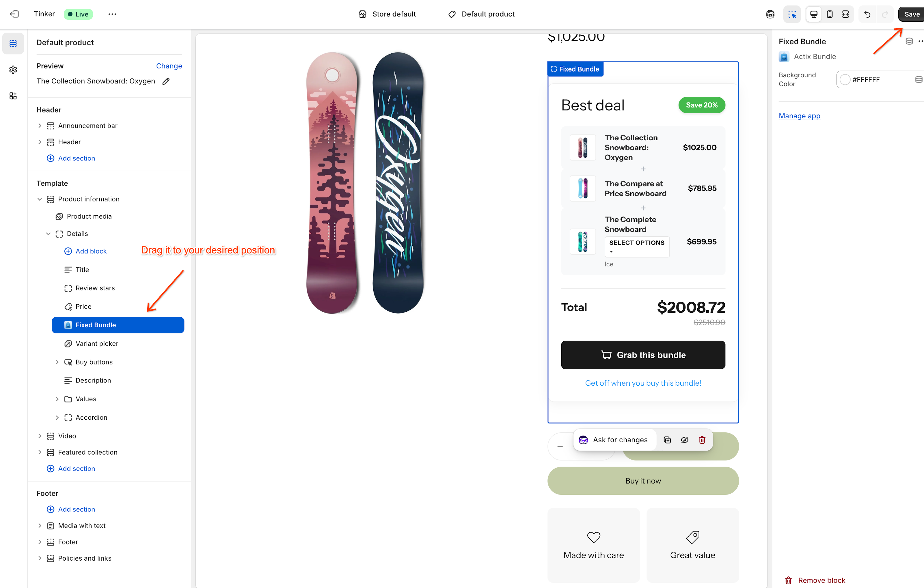Open theme settings gear icon
The width and height of the screenshot is (924, 588).
tap(13, 70)
